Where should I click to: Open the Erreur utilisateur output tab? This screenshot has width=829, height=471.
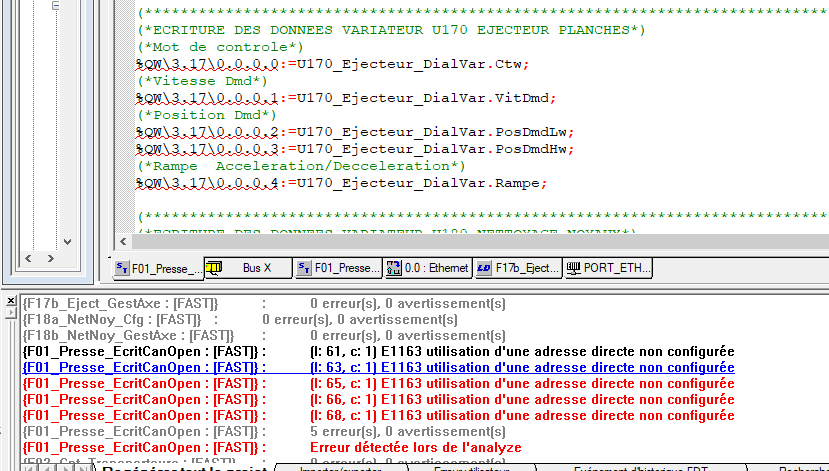[471, 467]
